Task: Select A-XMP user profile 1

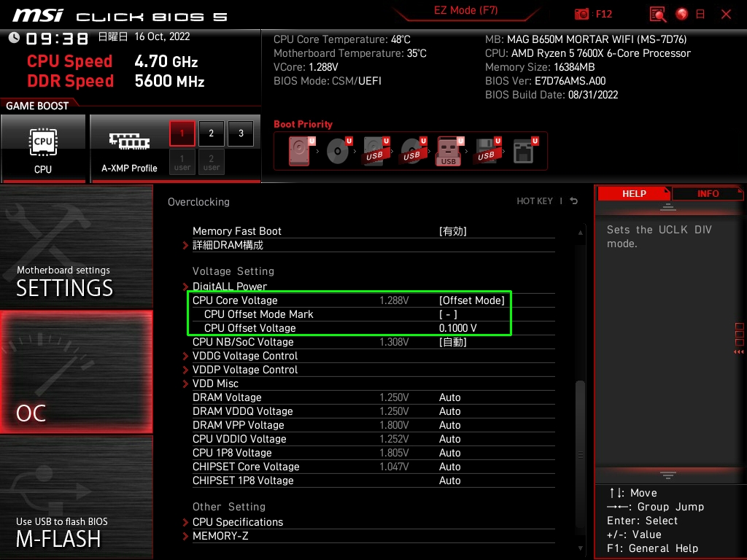Action: (x=182, y=162)
